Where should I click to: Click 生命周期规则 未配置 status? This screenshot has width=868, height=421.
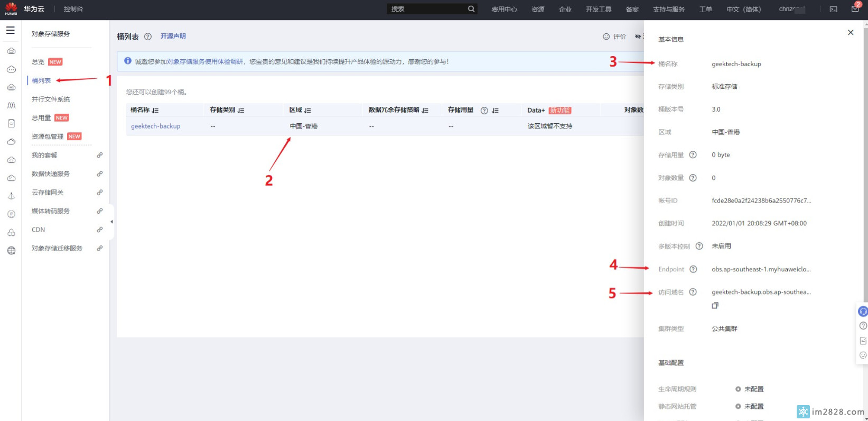pyautogui.click(x=750, y=389)
